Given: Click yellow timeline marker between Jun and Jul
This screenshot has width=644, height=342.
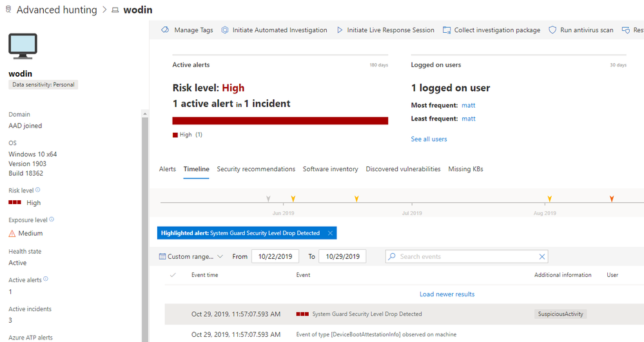Looking at the screenshot, I should tap(356, 199).
